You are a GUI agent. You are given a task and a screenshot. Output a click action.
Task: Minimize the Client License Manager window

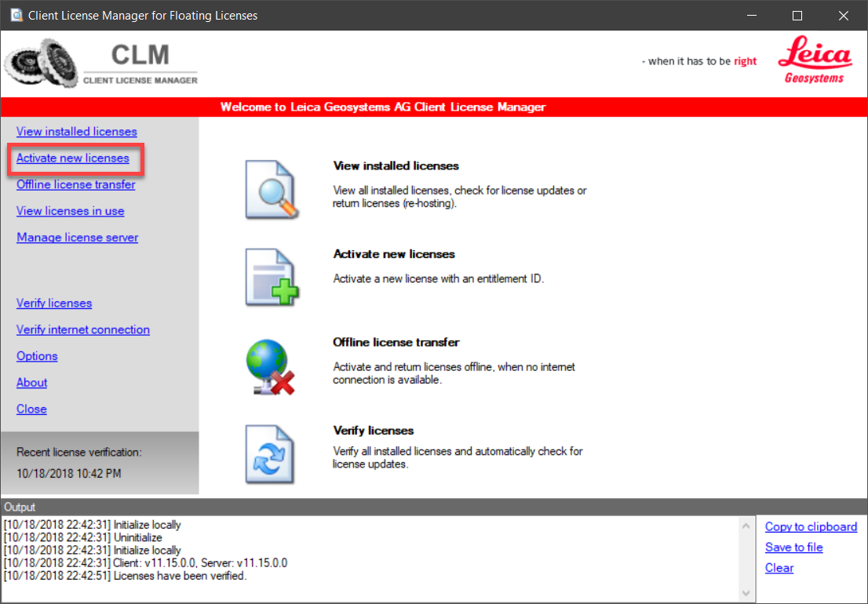(x=751, y=16)
